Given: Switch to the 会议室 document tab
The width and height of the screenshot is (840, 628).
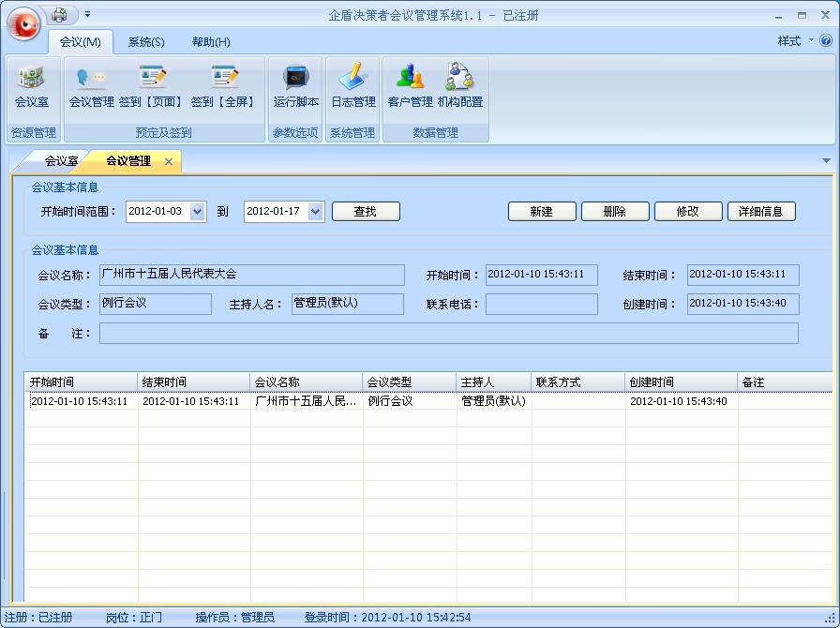Looking at the screenshot, I should coord(61,161).
